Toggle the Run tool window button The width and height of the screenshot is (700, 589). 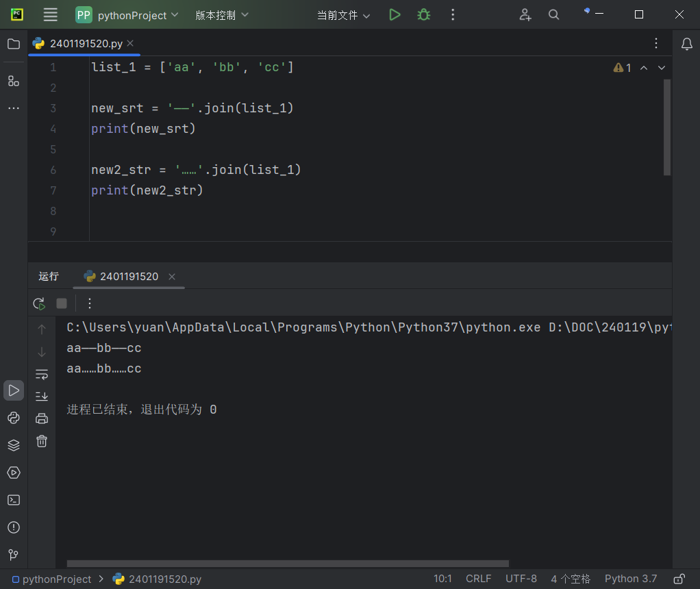coord(14,390)
